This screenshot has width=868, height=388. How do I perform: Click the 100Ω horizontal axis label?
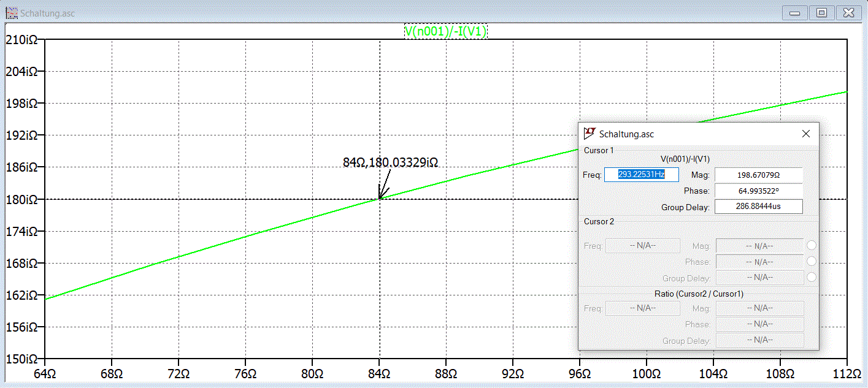645,374
